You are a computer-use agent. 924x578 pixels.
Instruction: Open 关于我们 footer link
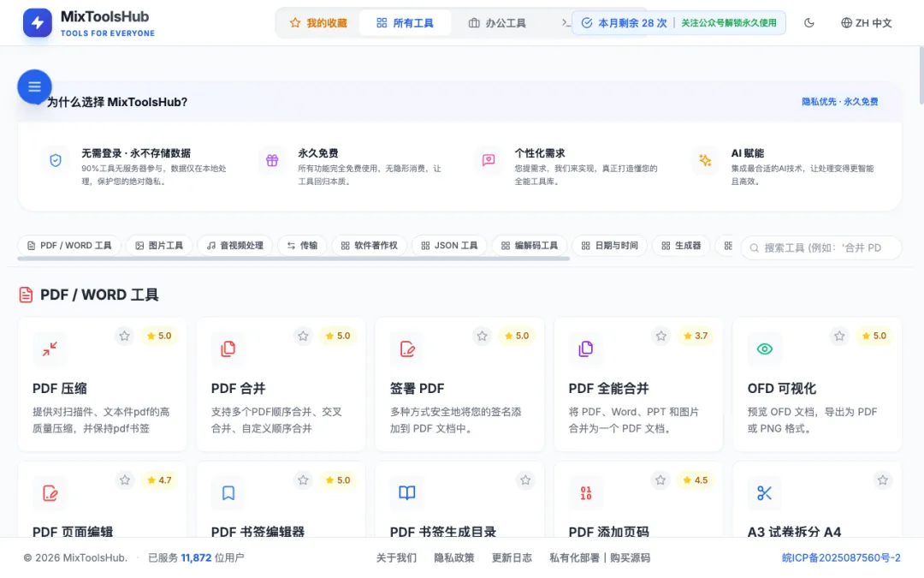tap(396, 557)
